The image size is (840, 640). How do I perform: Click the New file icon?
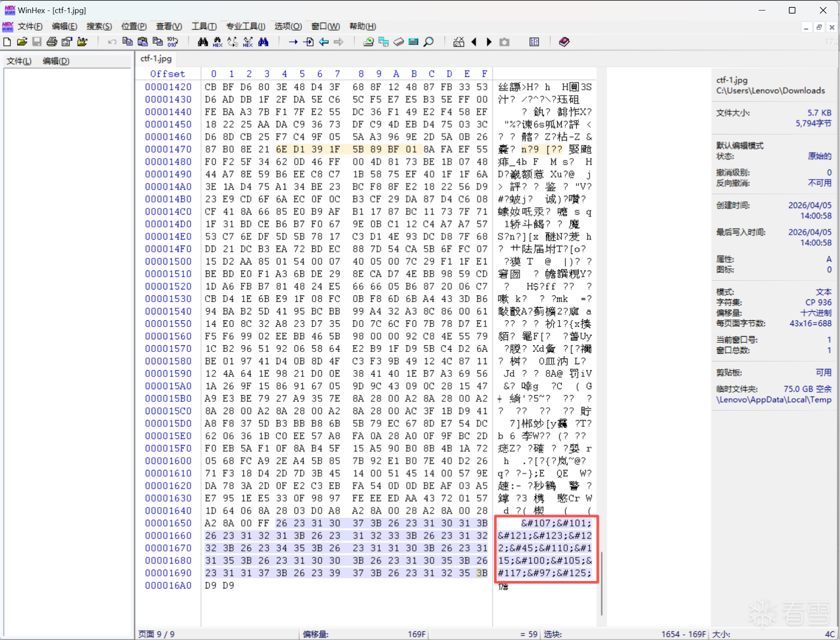pos(7,42)
